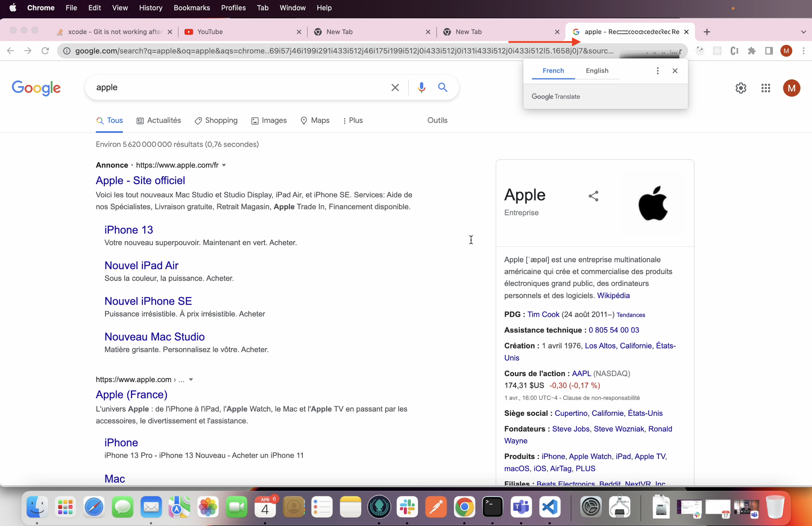Open Slack from the dock
Screen dimensions: 812x526
(x=407, y=507)
